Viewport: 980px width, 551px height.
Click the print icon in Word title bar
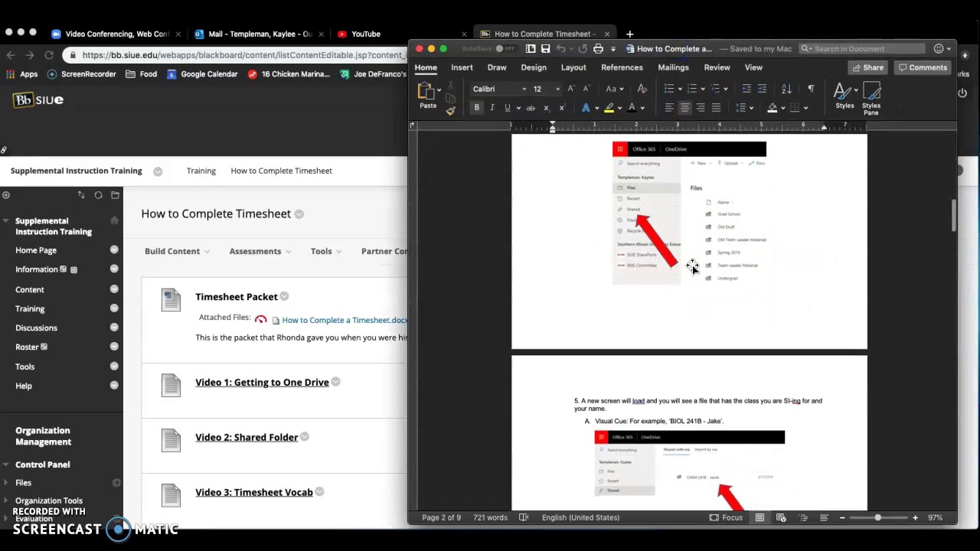point(598,49)
